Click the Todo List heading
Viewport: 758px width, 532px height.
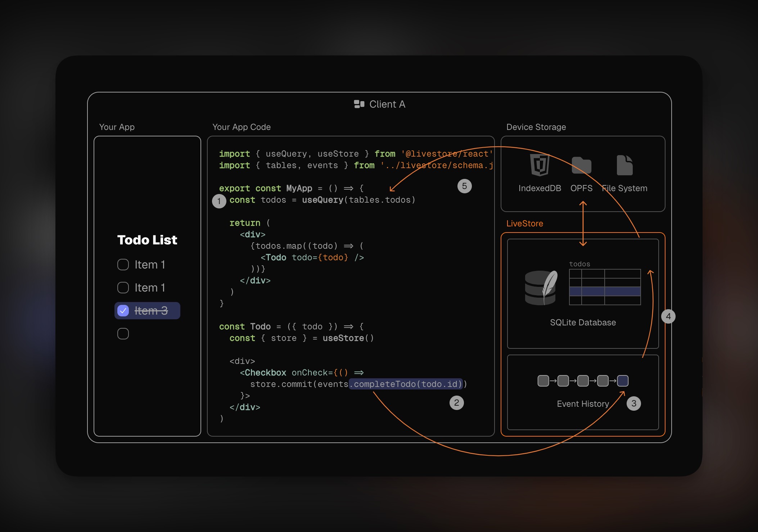pos(147,240)
